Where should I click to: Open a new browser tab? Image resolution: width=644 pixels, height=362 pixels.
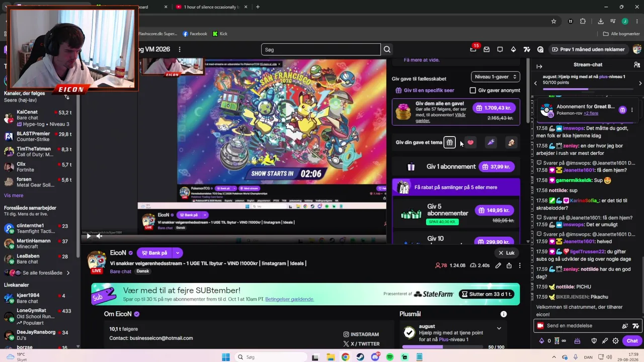click(258, 7)
